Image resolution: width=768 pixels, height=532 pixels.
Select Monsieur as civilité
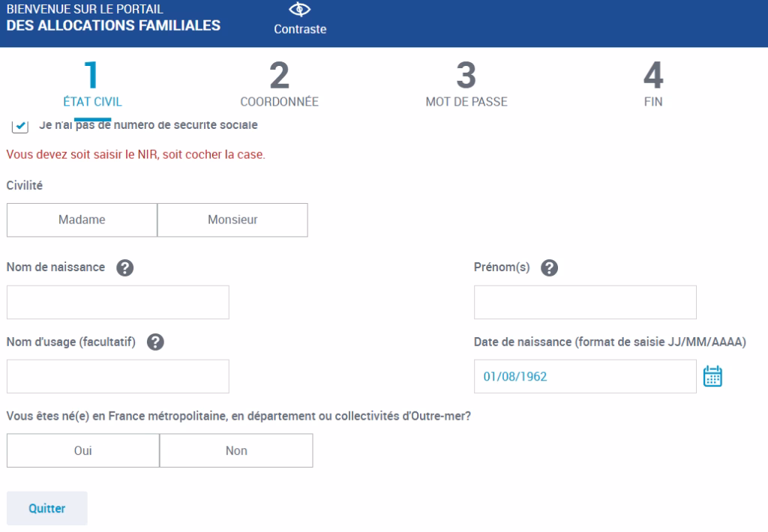tap(232, 220)
